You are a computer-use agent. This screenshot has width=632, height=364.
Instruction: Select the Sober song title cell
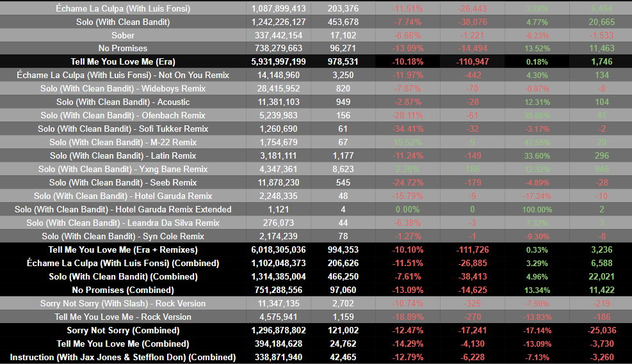click(123, 35)
